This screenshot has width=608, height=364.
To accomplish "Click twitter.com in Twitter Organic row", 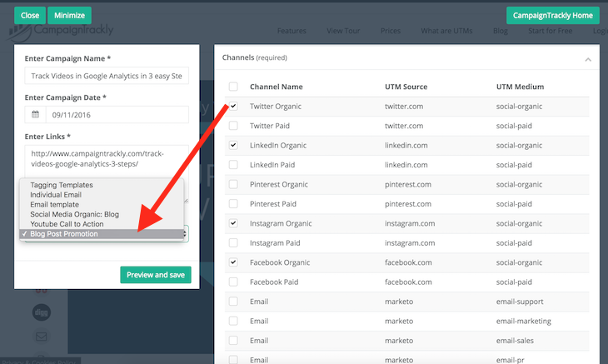I will [404, 107].
